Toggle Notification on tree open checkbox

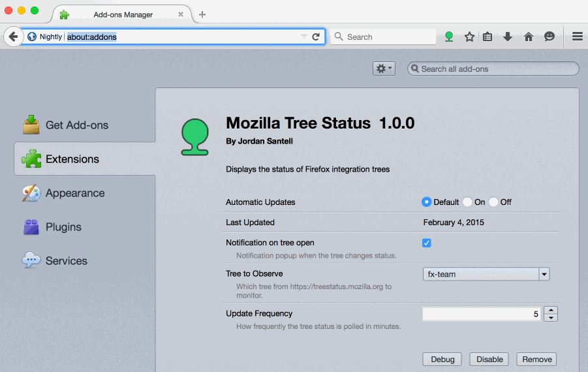tap(426, 243)
